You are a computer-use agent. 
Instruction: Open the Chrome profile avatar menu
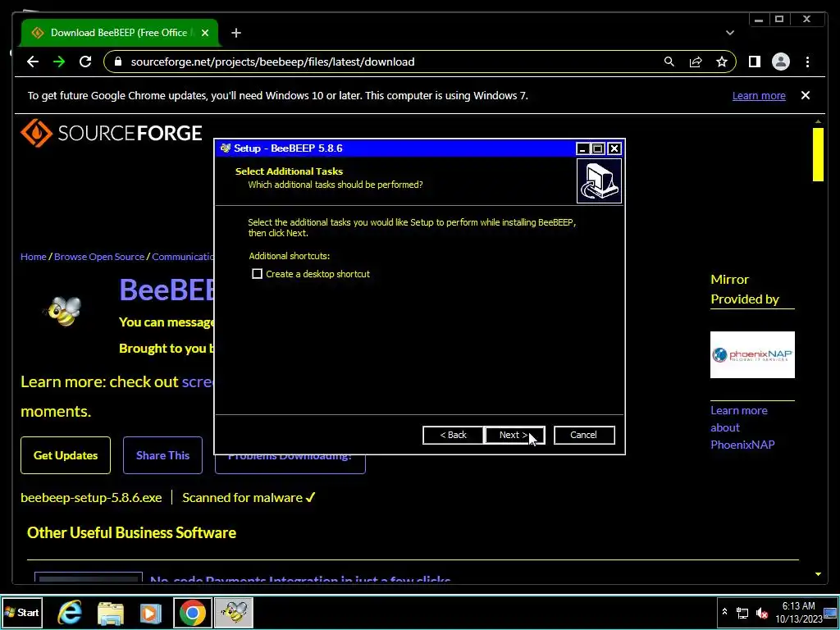click(781, 62)
